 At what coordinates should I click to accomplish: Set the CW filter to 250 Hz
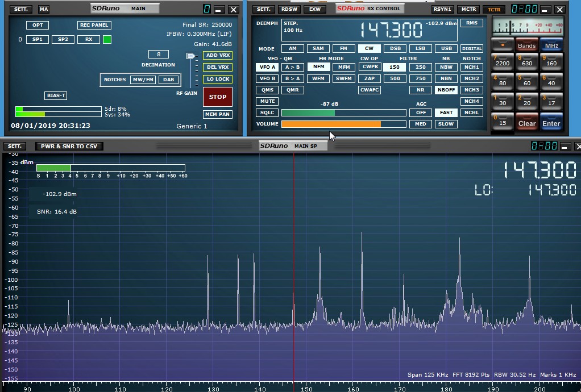click(x=420, y=67)
